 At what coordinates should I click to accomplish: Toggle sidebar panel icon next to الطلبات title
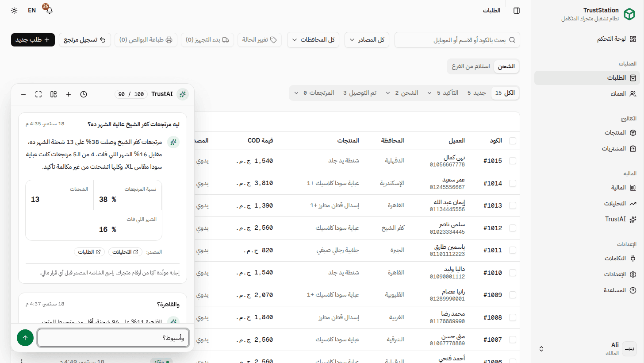[517, 10]
